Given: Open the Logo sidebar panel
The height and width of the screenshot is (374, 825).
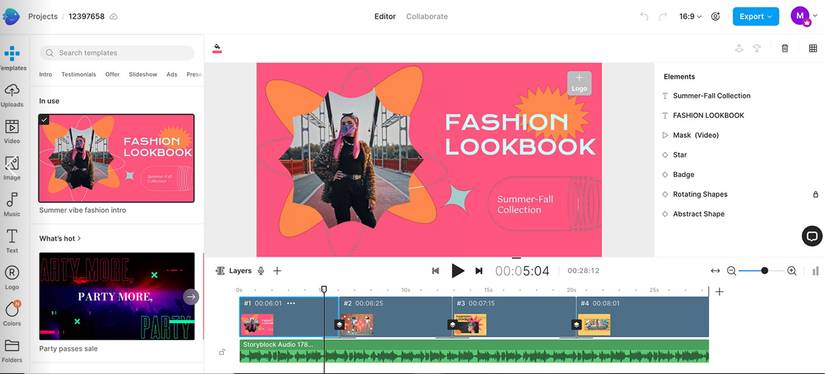Looking at the screenshot, I should [12, 277].
